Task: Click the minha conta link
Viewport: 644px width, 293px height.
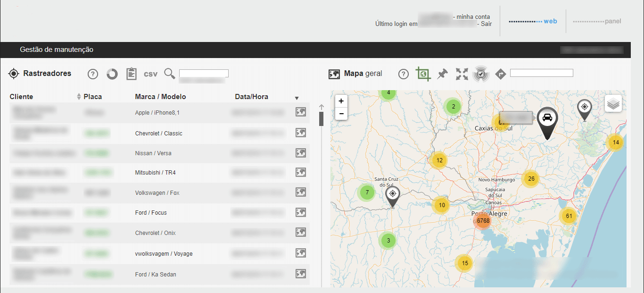Action: click(473, 17)
